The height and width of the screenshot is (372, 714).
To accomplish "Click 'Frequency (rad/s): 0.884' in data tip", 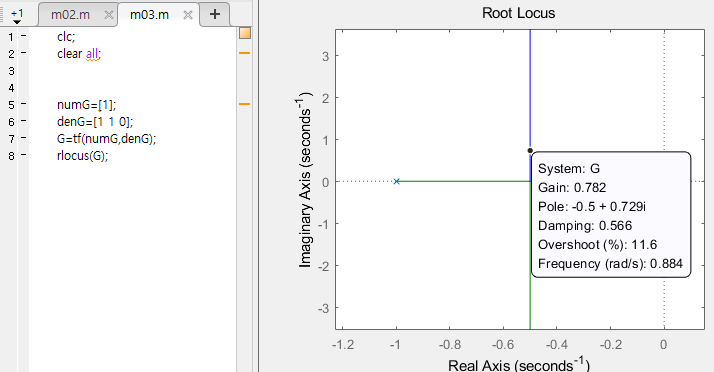I will [610, 264].
